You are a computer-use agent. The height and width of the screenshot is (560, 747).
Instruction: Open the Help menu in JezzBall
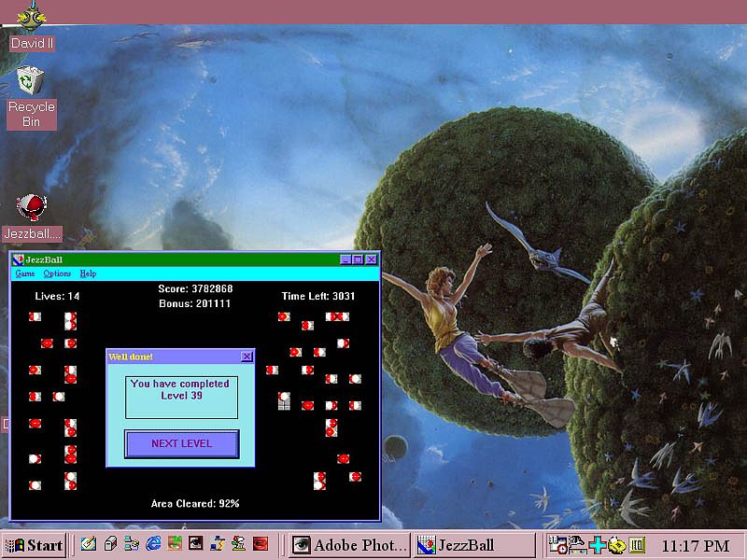pyautogui.click(x=88, y=273)
